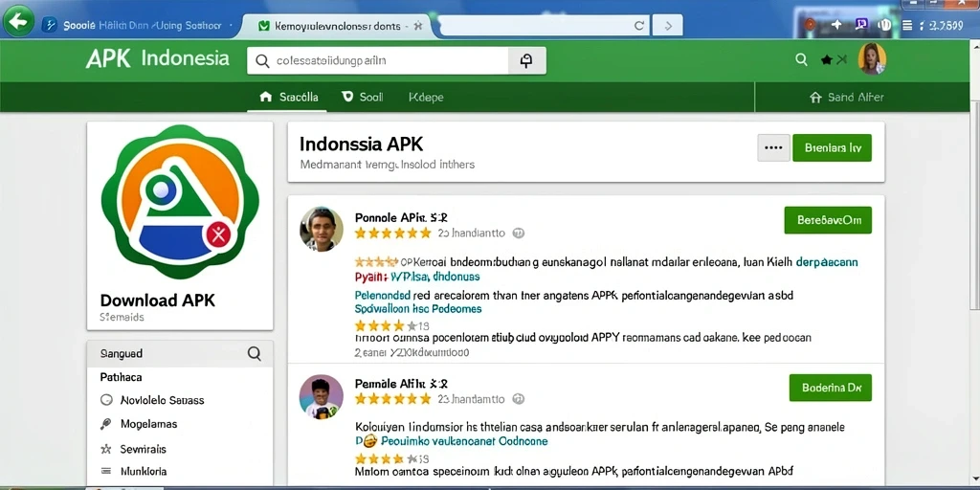The height and width of the screenshot is (490, 980).
Task: Close the 'Kemoyulevnclonssr donts' browser tab
Action: (x=417, y=26)
